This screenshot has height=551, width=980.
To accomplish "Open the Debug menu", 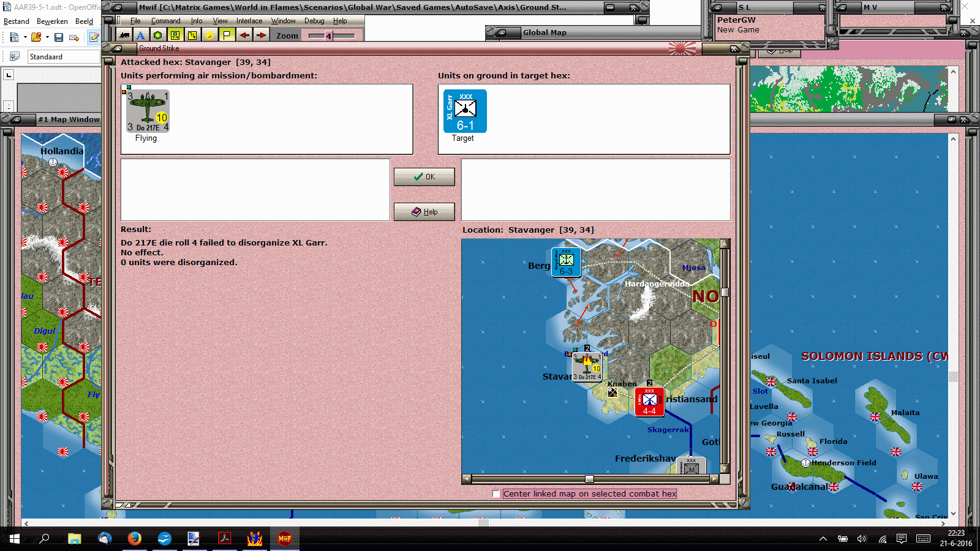I will click(x=314, y=21).
